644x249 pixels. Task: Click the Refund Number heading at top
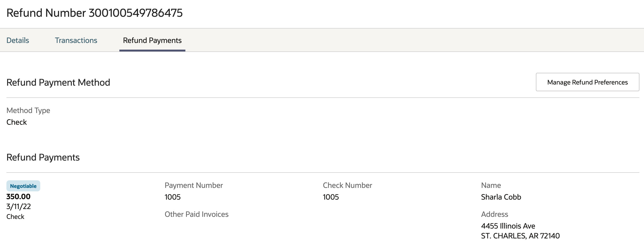tap(95, 13)
